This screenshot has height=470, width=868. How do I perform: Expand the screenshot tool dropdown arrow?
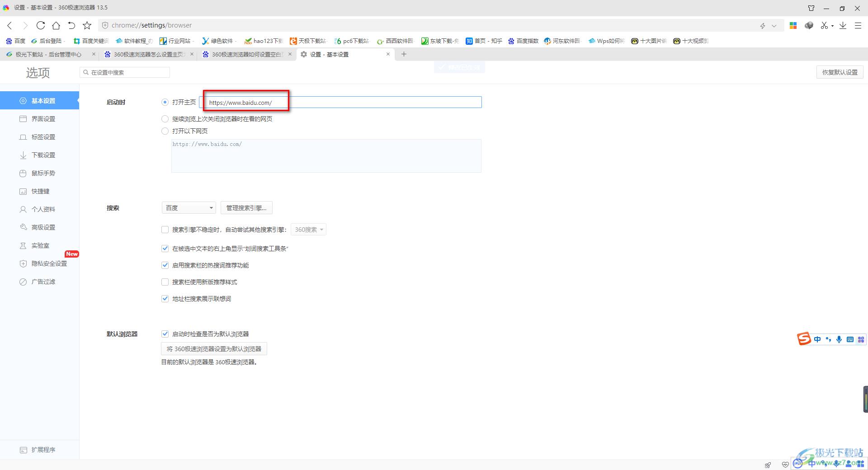[x=832, y=26]
